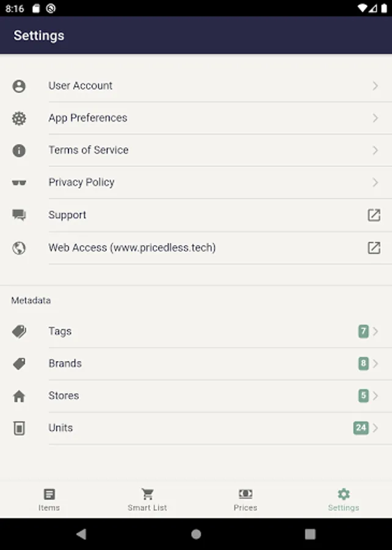
Task: Open the Prices tab
Action: 245,499
